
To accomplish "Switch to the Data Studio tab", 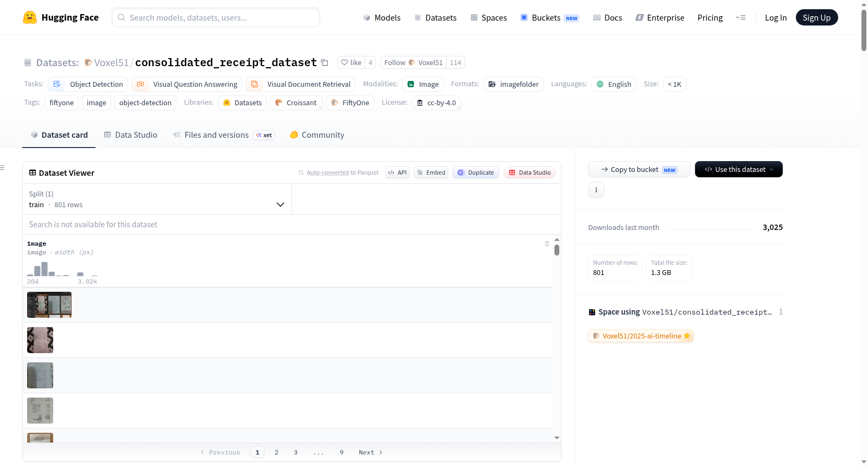I will click(131, 135).
